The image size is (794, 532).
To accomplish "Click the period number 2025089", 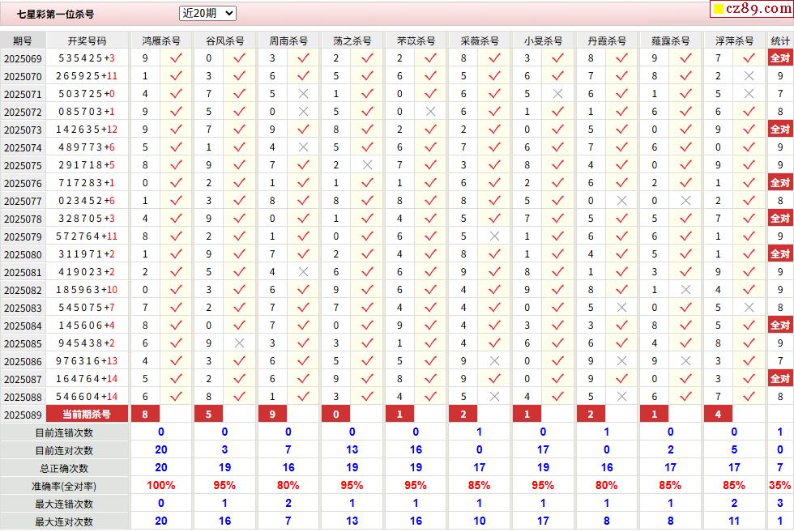I will tap(23, 415).
